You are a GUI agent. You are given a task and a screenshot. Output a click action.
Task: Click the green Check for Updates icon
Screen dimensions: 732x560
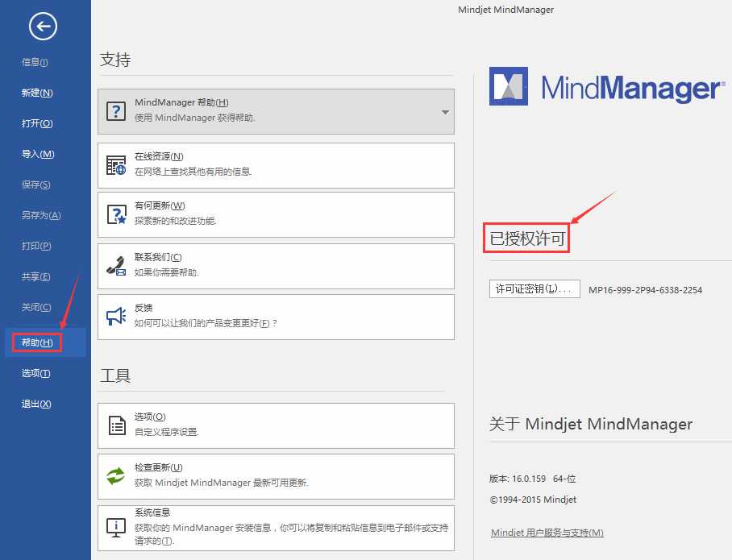[115, 476]
